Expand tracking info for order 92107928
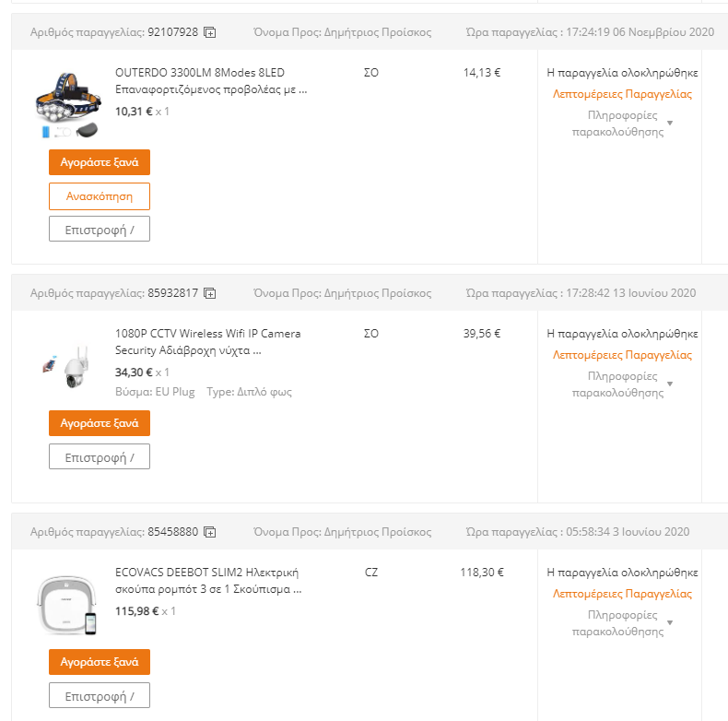Viewport: 728px width, 721px height. (x=622, y=124)
